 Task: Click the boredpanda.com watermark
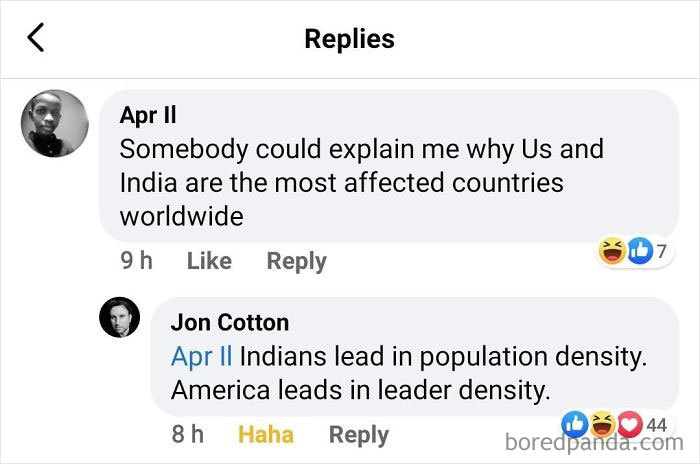pos(594,443)
